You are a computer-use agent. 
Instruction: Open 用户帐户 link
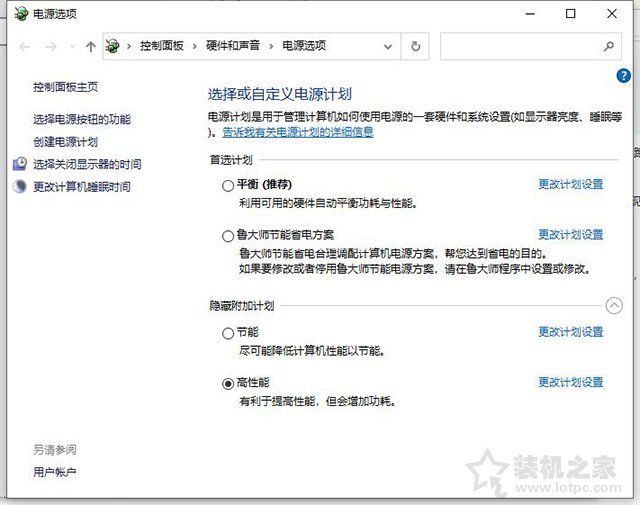(55, 472)
